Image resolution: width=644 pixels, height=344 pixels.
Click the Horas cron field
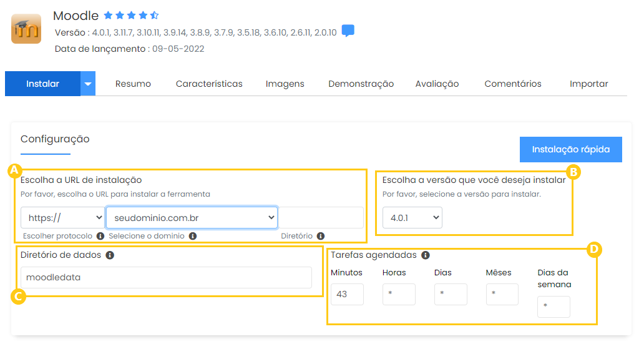[x=399, y=294]
